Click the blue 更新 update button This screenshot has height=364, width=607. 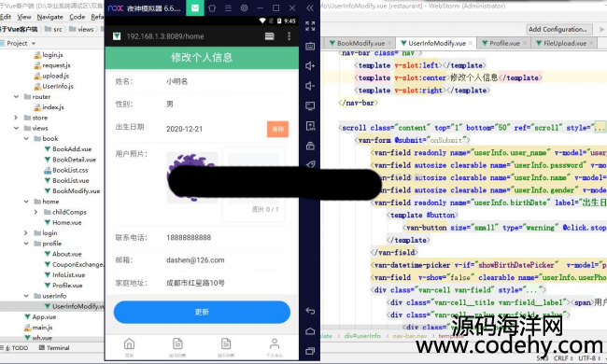point(202,312)
